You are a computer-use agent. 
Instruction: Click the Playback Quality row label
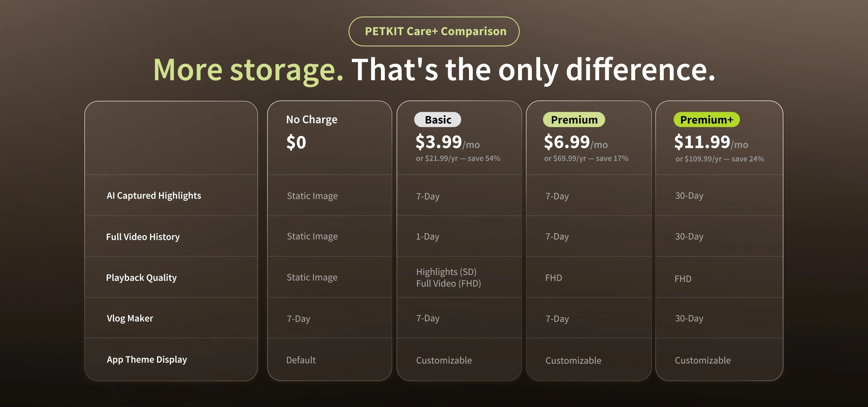pyautogui.click(x=141, y=278)
